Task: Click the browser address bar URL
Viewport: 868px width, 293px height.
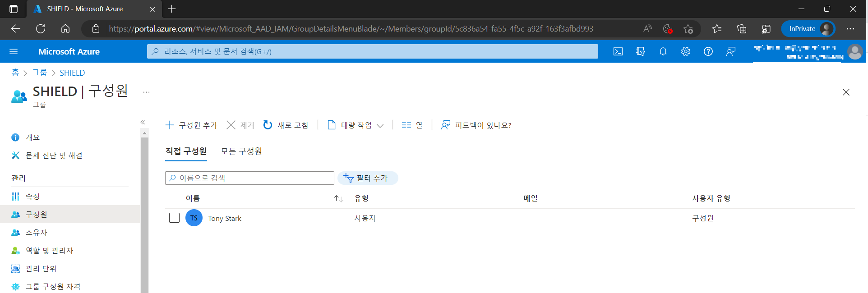Action: point(351,29)
